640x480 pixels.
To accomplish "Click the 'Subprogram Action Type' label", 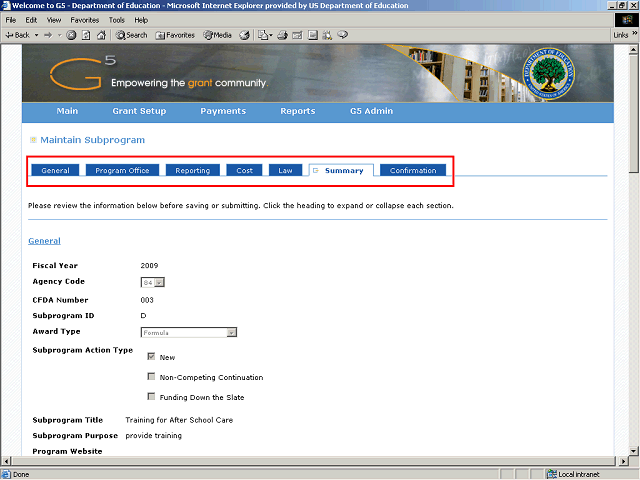I will [x=82, y=350].
